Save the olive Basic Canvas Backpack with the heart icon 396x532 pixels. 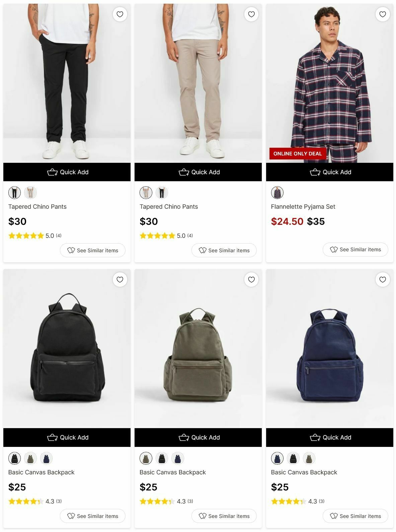pyautogui.click(x=251, y=280)
